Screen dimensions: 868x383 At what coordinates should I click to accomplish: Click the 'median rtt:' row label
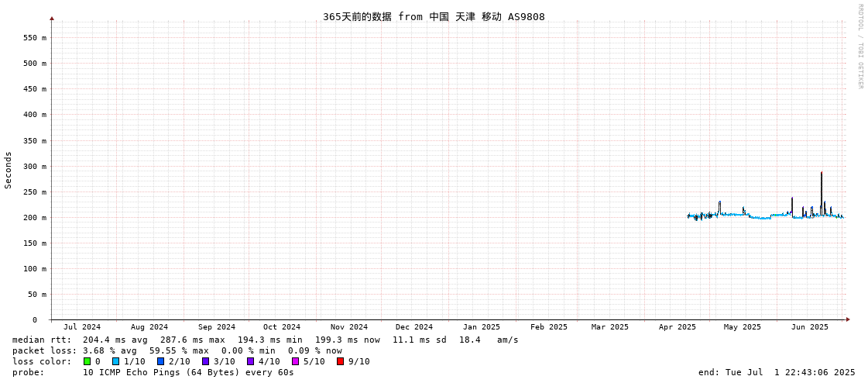click(42, 340)
